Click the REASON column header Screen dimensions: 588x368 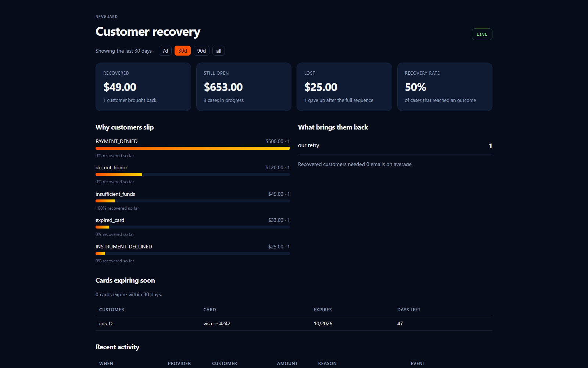[327, 364]
